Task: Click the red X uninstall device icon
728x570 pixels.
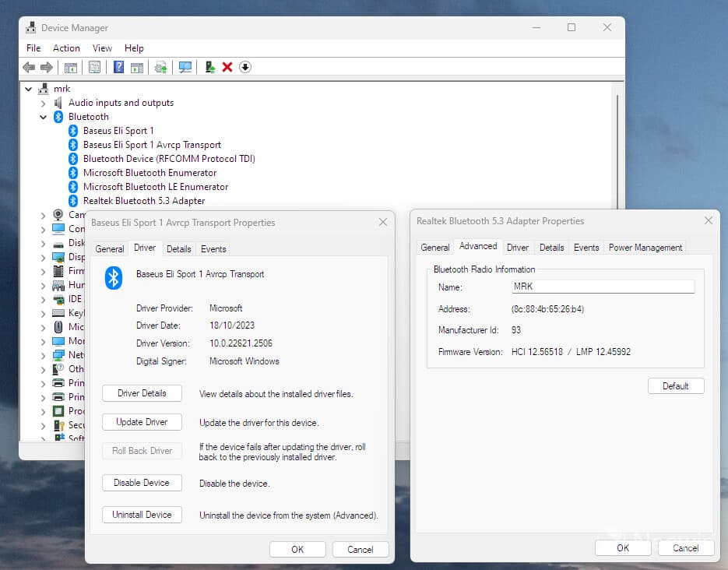Action: click(227, 67)
